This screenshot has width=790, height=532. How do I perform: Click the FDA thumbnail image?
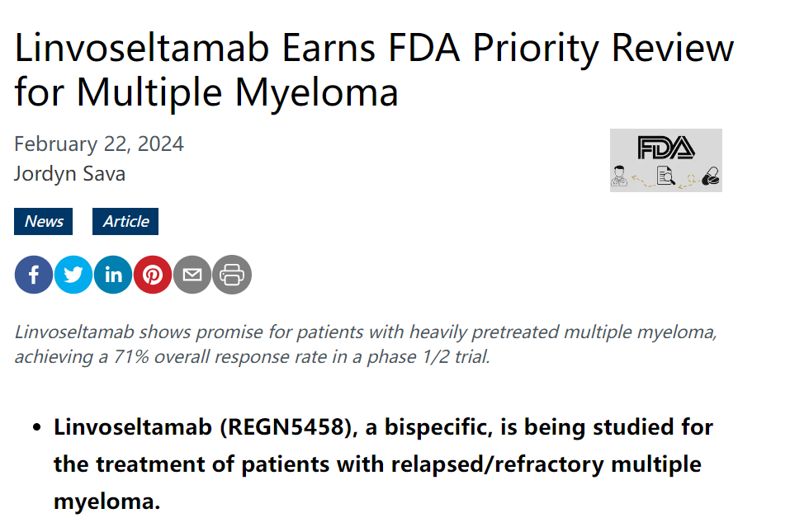(x=665, y=160)
